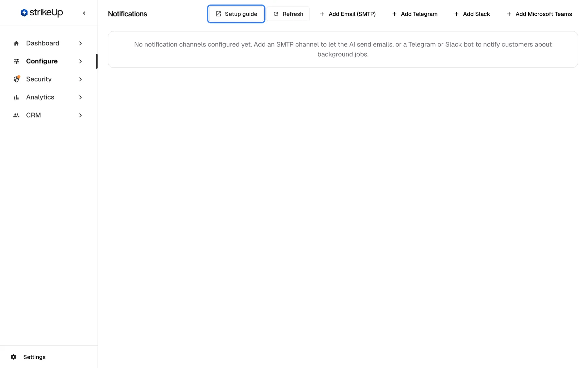The height and width of the screenshot is (368, 588).
Task: Expand the Analytics chevron
Action: pyautogui.click(x=80, y=97)
